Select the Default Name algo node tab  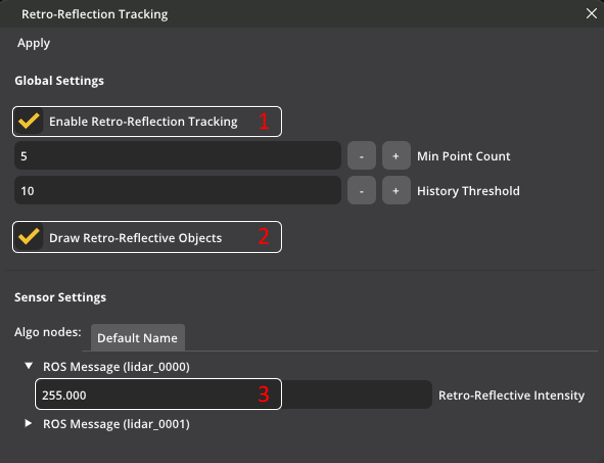point(138,338)
